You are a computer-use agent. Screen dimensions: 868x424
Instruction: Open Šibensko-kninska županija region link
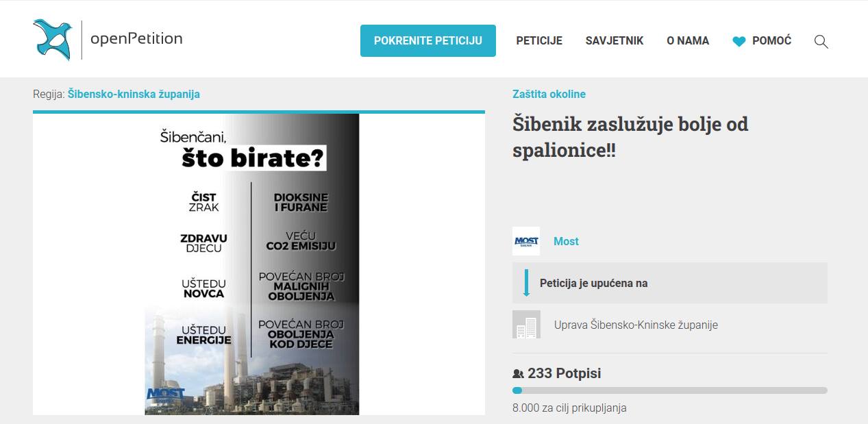(x=134, y=94)
